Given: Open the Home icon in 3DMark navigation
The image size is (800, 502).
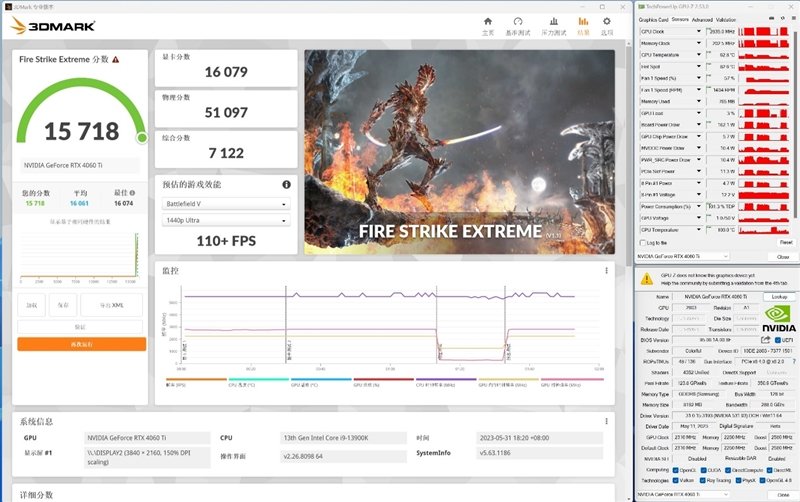Looking at the screenshot, I should click(x=488, y=21).
